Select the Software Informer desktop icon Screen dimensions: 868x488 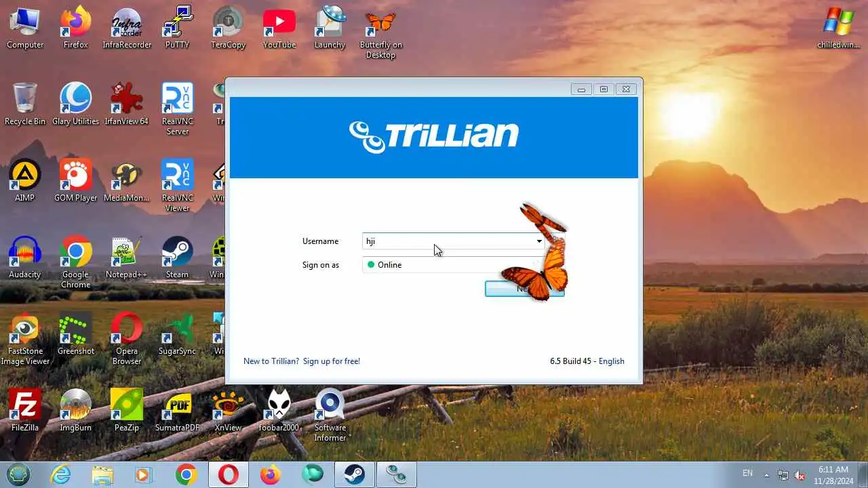click(x=330, y=415)
